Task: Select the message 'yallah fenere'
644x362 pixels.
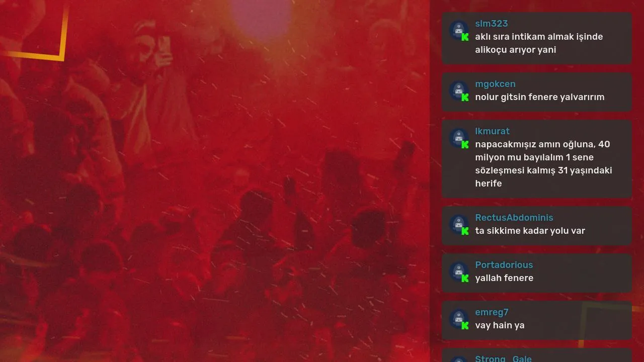Action: [x=504, y=278]
